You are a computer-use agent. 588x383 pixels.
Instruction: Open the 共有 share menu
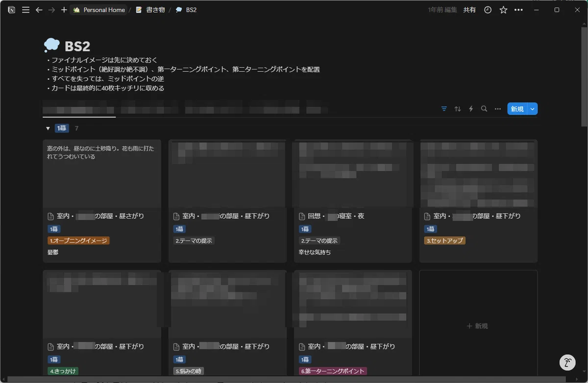pyautogui.click(x=469, y=10)
